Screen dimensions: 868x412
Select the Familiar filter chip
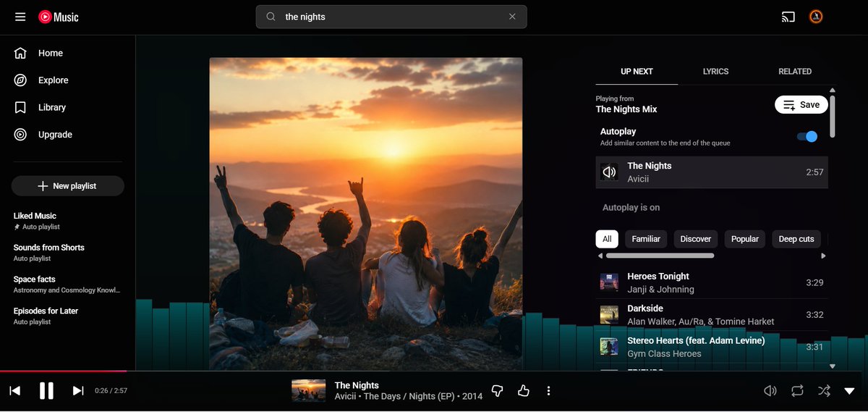click(646, 239)
